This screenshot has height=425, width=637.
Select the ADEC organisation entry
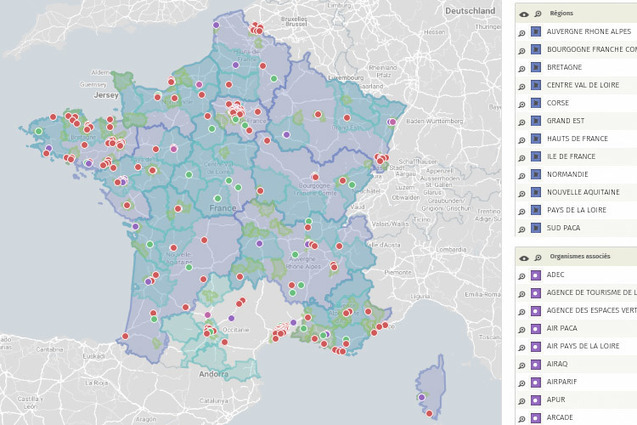(x=555, y=275)
